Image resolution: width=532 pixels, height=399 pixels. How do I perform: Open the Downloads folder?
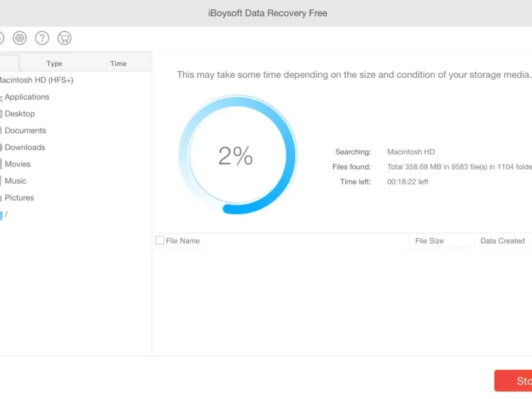(x=25, y=148)
